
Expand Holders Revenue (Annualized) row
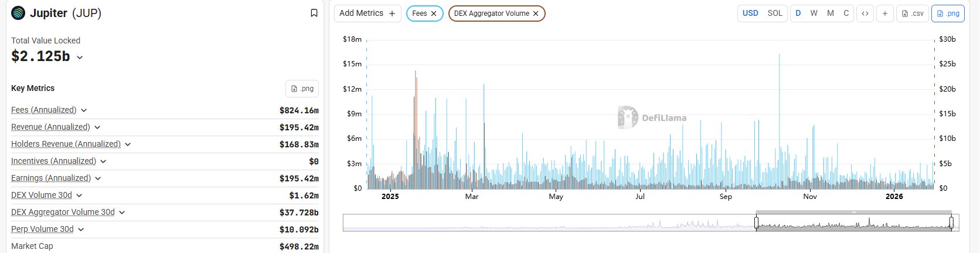tap(128, 144)
